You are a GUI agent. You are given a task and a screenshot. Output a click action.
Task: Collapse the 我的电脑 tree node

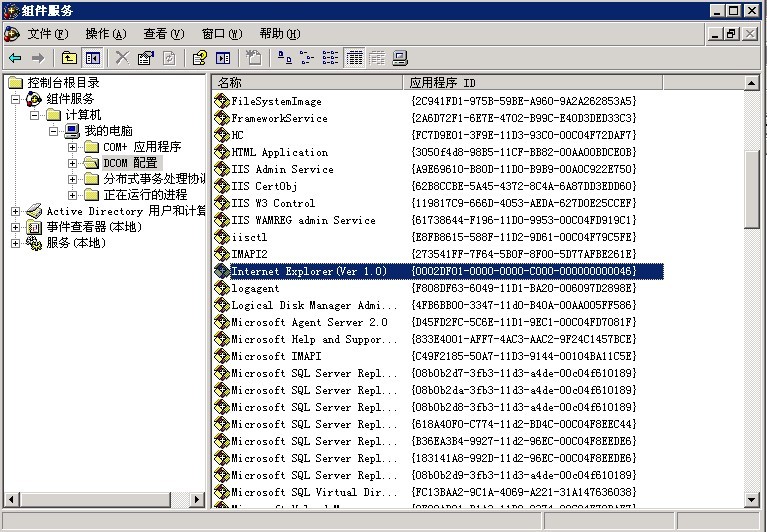pos(54,131)
